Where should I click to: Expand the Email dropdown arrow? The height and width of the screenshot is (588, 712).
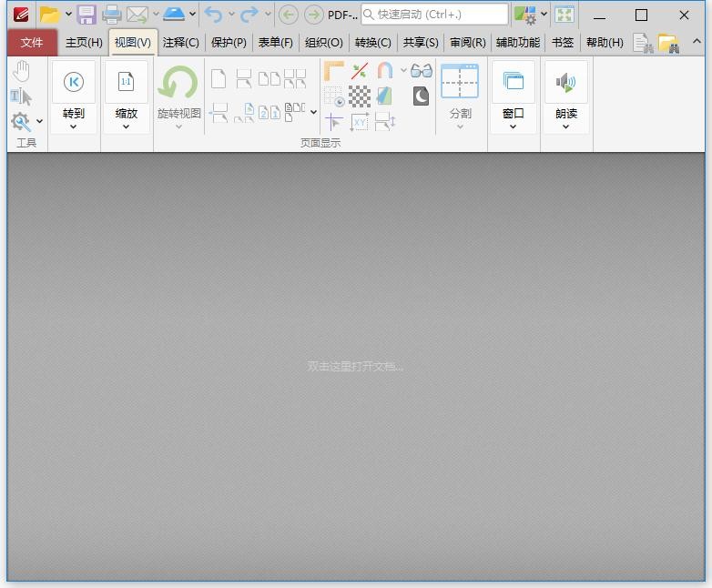(x=156, y=14)
